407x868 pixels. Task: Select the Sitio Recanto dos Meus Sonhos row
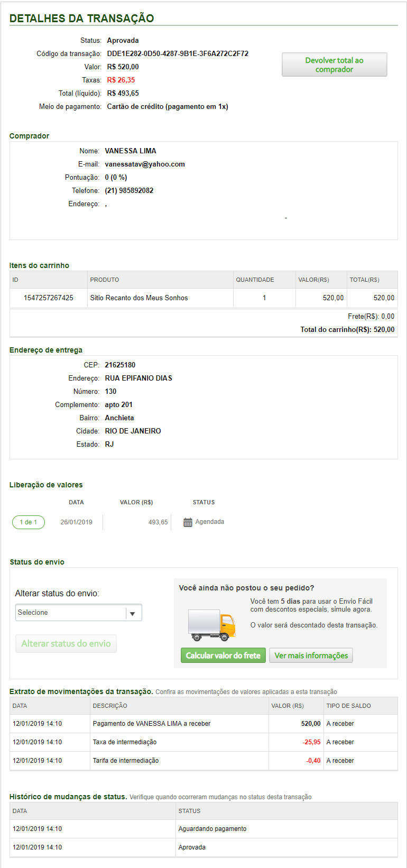coord(139,298)
